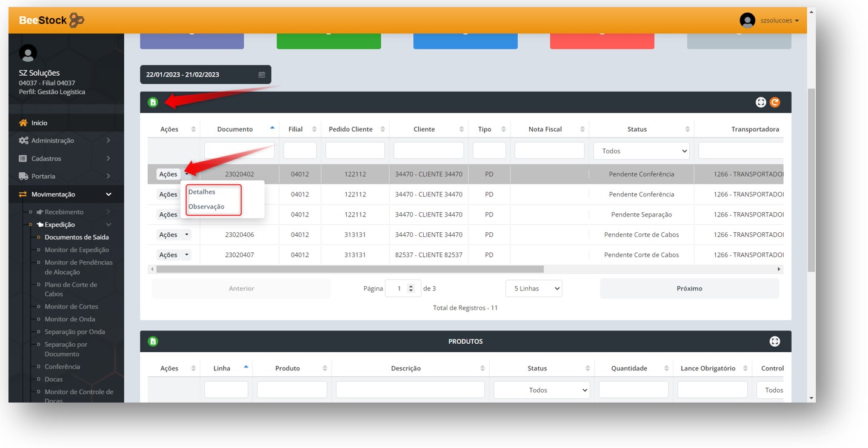The height and width of the screenshot is (448, 868).
Task: Click the BeeStock logo
Action: 52,21
